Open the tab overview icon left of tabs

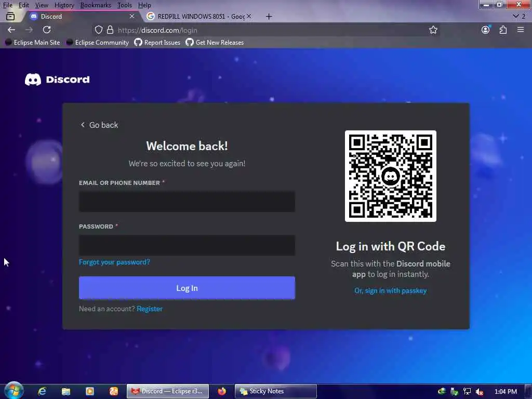point(10,16)
